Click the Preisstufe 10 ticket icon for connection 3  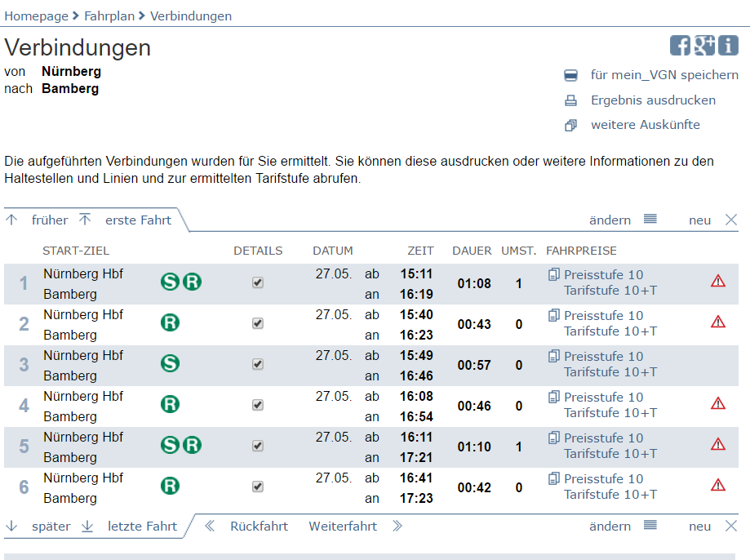(554, 356)
